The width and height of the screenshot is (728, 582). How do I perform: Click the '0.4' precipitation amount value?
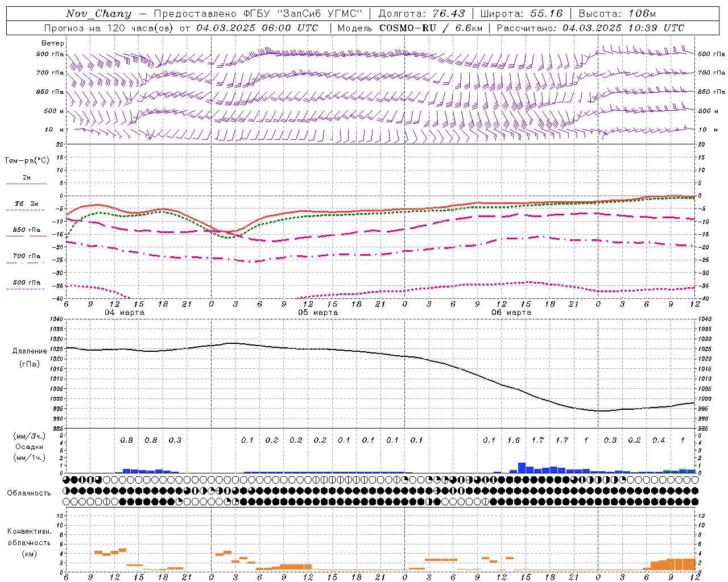point(659,440)
